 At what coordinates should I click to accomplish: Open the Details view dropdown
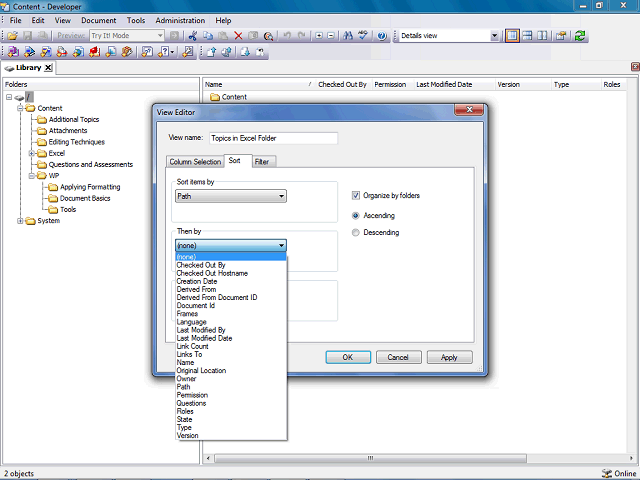tap(494, 36)
